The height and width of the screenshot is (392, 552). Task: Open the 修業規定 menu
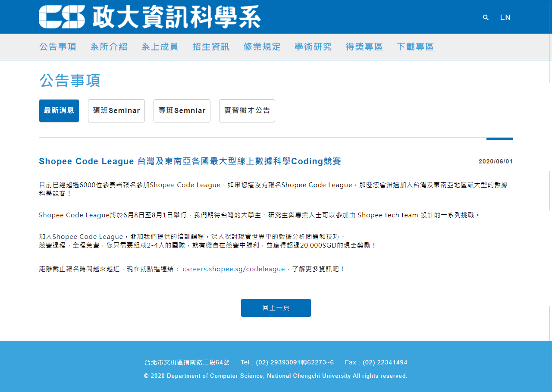[262, 47]
